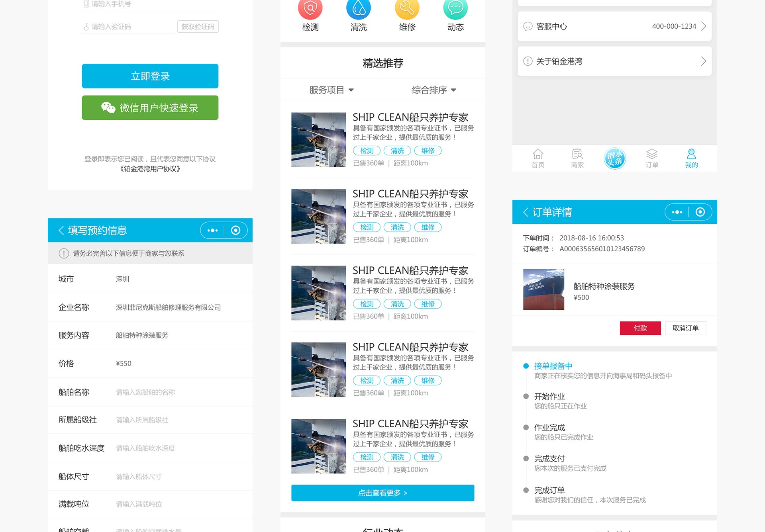Open the 《铂金港湾用户协议》 link
The width and height of the screenshot is (765, 532).
tap(150, 169)
